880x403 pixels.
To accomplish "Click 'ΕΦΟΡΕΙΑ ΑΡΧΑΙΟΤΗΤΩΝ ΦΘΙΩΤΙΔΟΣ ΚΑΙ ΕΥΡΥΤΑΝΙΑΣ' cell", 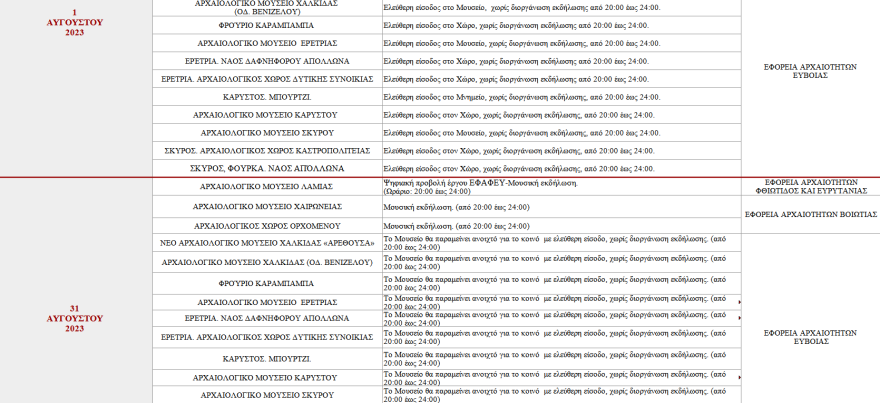I will [x=811, y=187].
